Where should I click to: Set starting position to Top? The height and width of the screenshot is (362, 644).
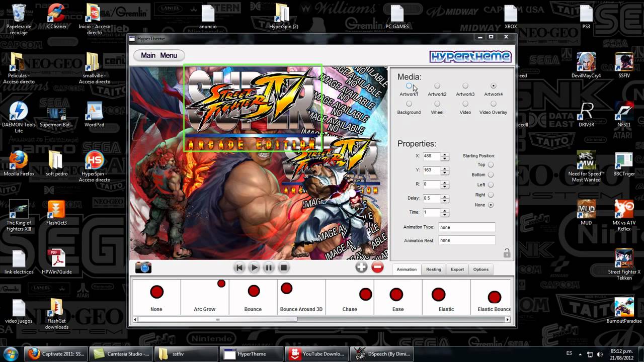coord(491,165)
